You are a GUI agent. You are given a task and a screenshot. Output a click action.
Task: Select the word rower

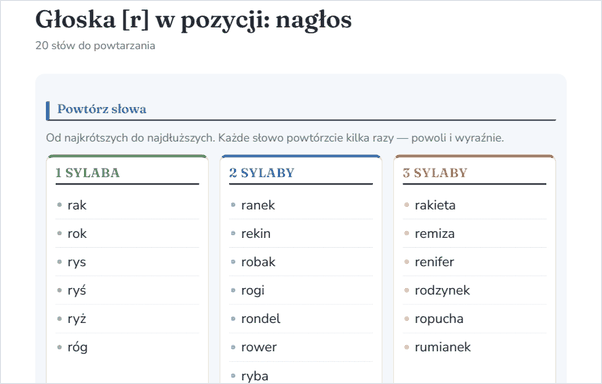[259, 348]
